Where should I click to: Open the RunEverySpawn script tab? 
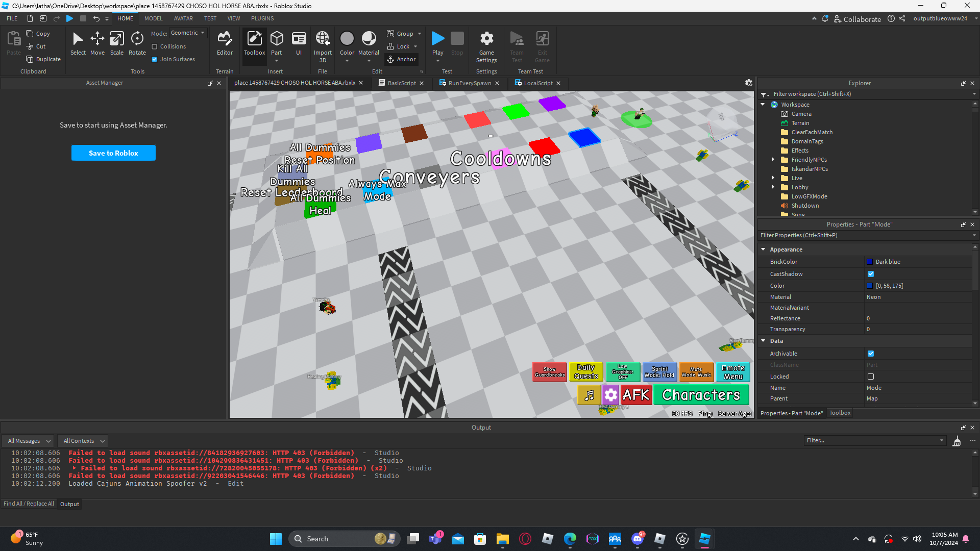pyautogui.click(x=469, y=83)
